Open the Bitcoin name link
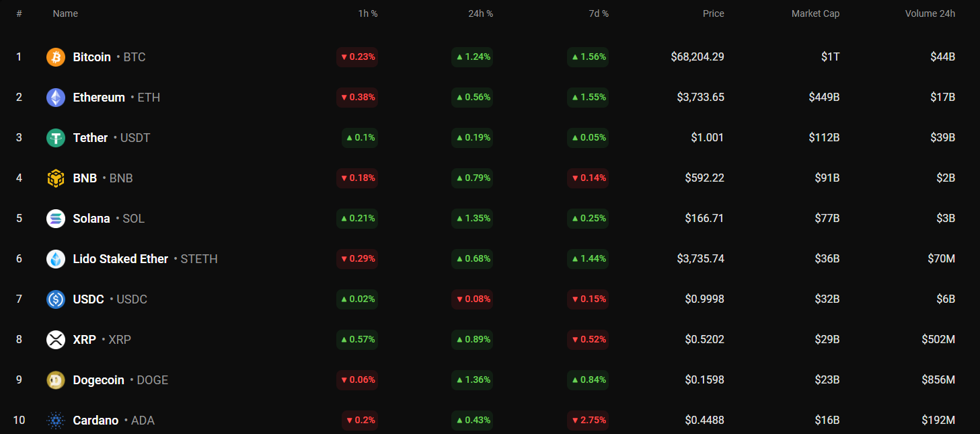This screenshot has width=980, height=434. 91,57
